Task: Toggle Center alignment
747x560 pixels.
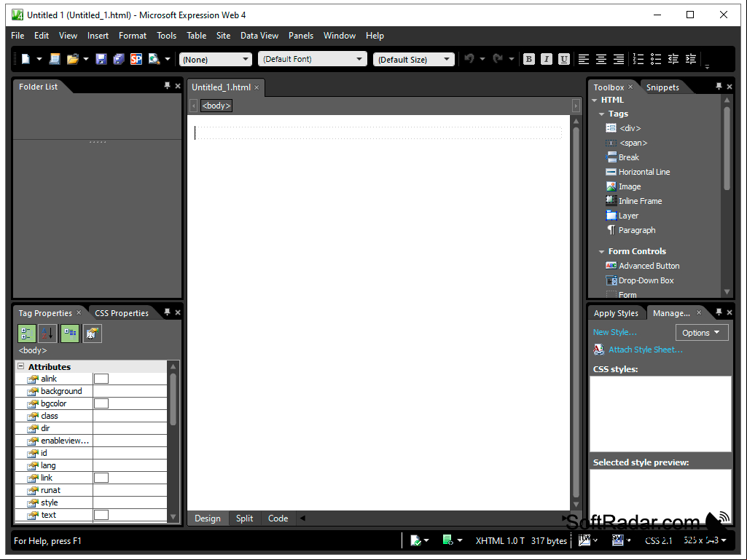Action: tap(601, 58)
